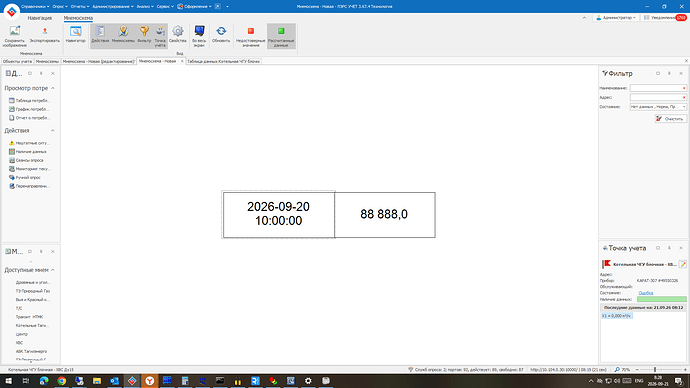Open Администратор user dropdown
This screenshot has height=388, width=690.
(616, 18)
